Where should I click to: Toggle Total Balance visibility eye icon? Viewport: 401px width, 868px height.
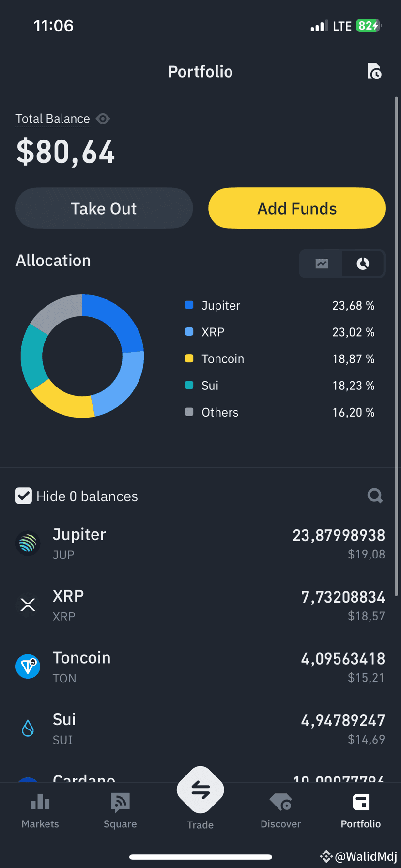pos(103,119)
